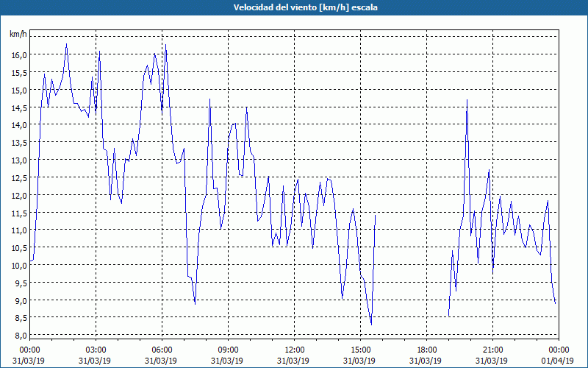Click the 14,5 y-axis value

[x=18, y=107]
